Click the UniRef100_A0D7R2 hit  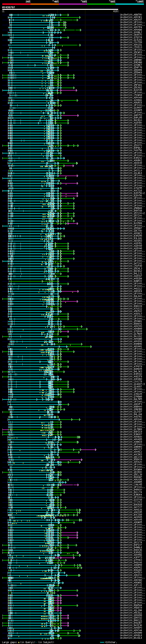[x=131, y=417]
